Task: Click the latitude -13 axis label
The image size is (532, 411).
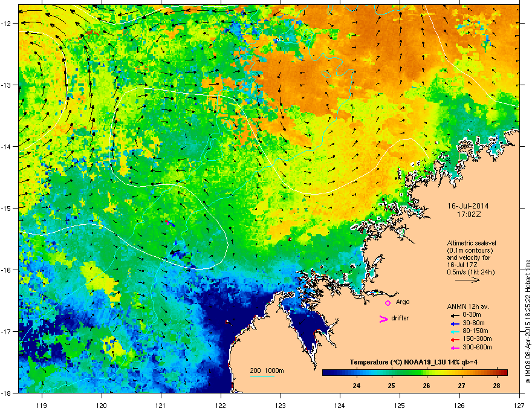Action: [x=7, y=85]
